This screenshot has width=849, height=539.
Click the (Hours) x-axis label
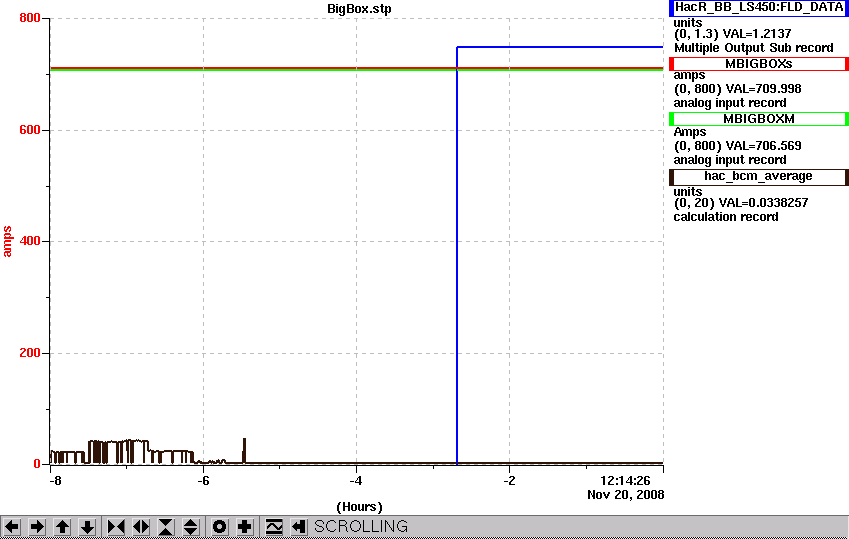tap(359, 507)
